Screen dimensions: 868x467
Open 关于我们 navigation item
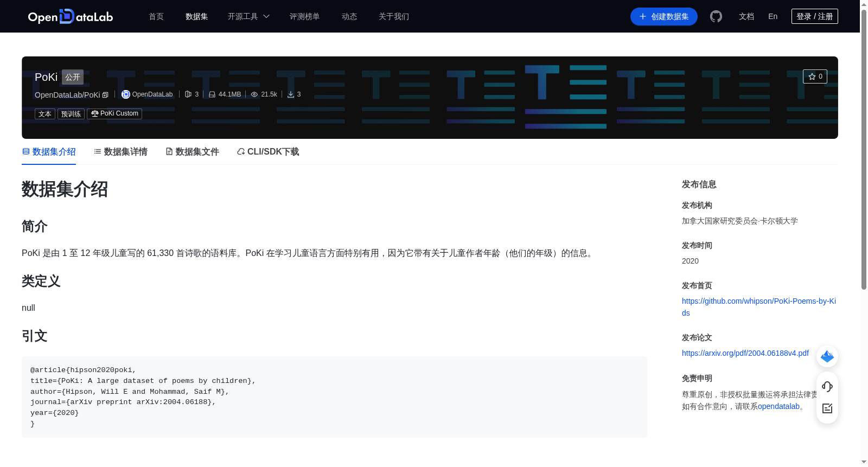coord(394,17)
